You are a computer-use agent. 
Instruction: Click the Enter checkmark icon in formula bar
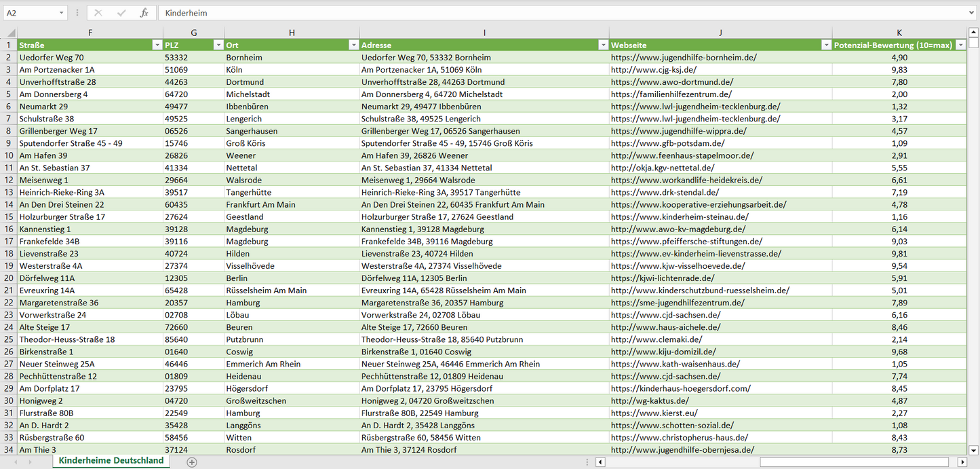pos(121,13)
